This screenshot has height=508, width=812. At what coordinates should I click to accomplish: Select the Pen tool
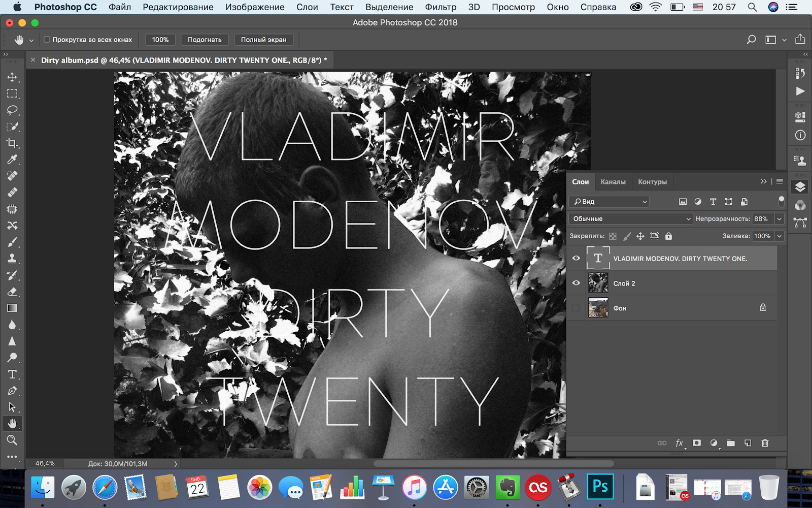(x=12, y=391)
